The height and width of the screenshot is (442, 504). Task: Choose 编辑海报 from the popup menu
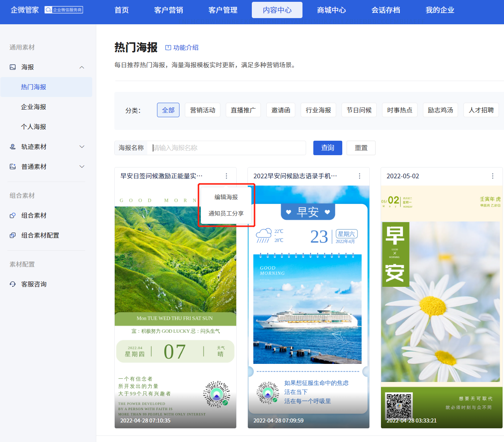point(226,197)
